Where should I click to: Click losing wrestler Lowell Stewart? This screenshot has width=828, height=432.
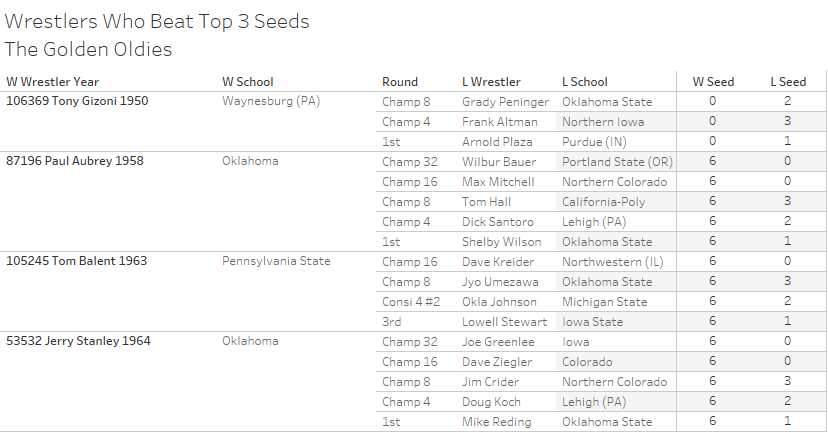504,322
